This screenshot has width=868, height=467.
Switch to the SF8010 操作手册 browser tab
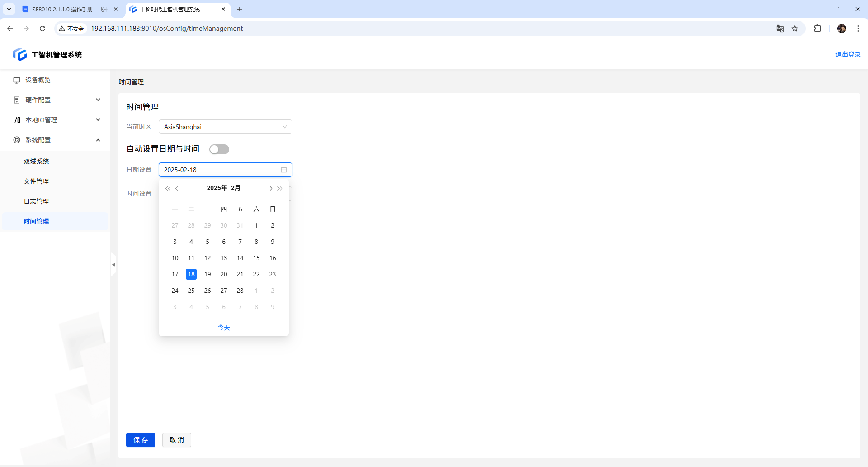coord(70,9)
